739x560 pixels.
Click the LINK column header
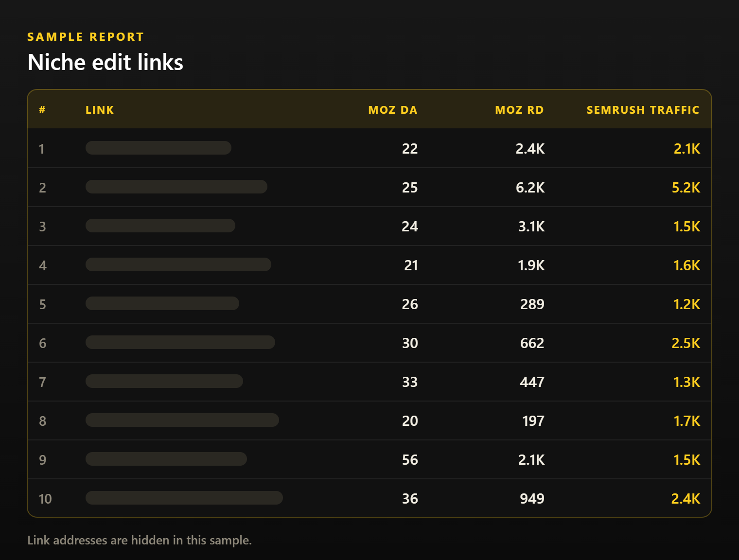point(100,110)
